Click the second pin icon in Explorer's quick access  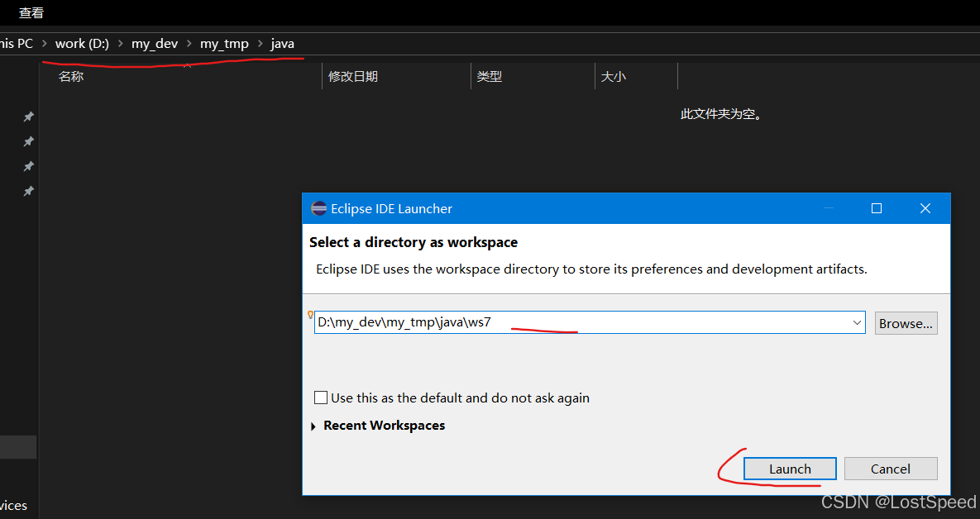[28, 142]
